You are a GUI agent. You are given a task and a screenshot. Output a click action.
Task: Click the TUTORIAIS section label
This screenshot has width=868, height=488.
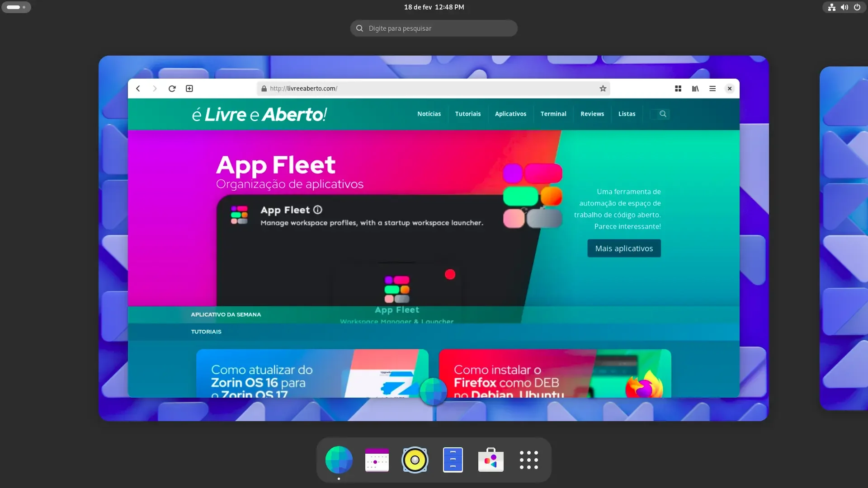[x=206, y=332]
